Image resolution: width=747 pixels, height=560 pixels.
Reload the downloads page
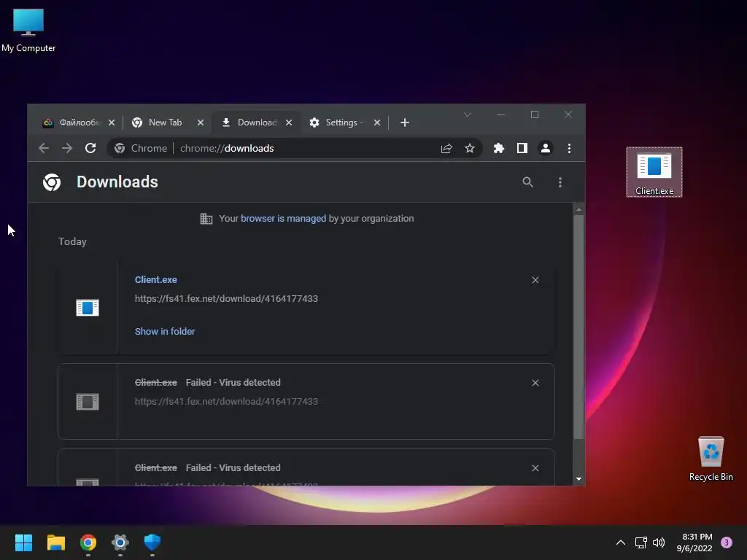pos(90,148)
